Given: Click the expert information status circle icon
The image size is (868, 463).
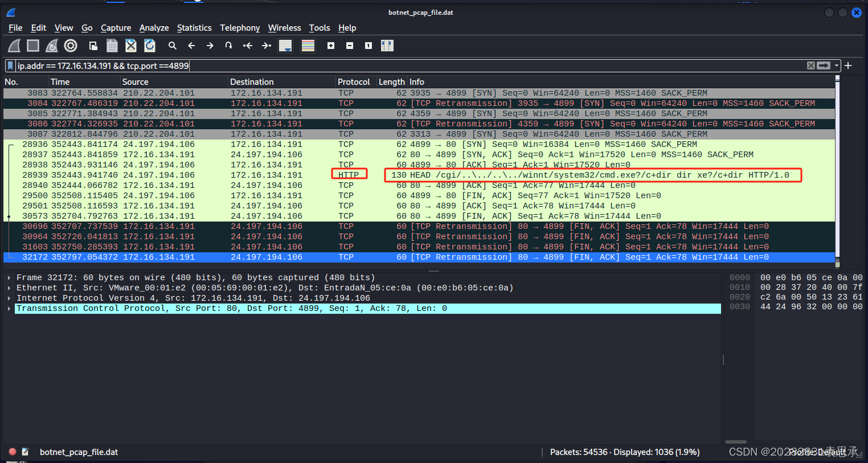Looking at the screenshot, I should click(x=13, y=452).
